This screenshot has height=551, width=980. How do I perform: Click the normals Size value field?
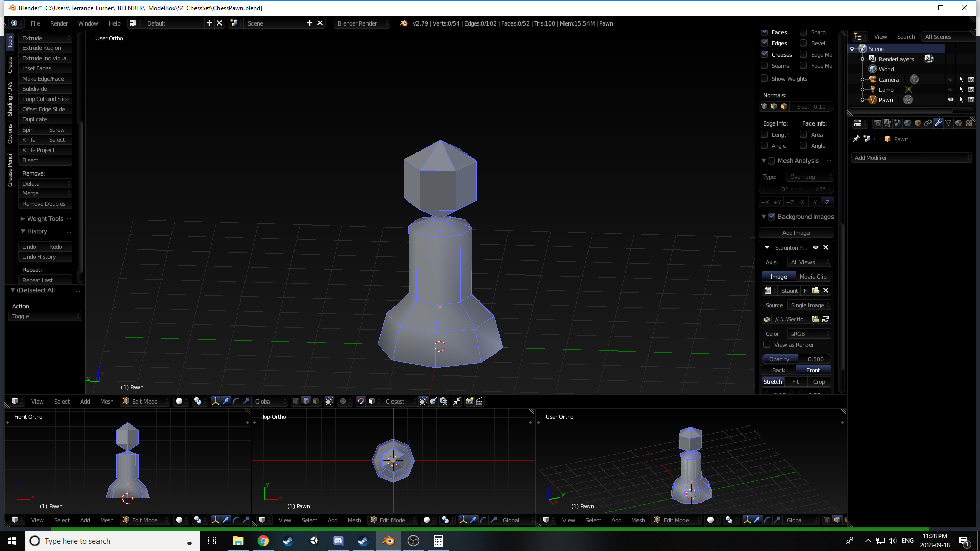[812, 107]
